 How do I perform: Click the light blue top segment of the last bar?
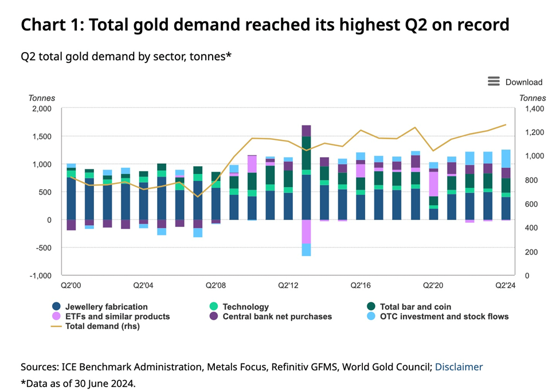point(506,159)
